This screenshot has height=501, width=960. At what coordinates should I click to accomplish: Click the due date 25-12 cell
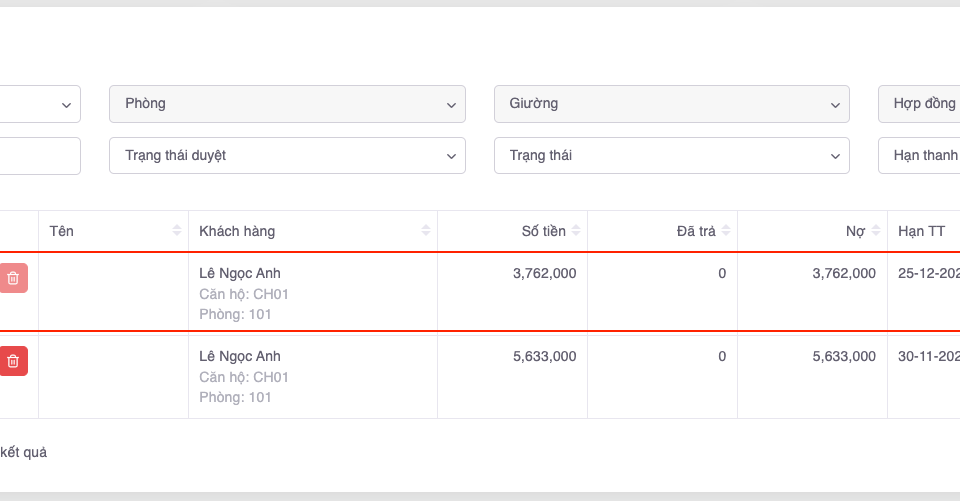928,273
